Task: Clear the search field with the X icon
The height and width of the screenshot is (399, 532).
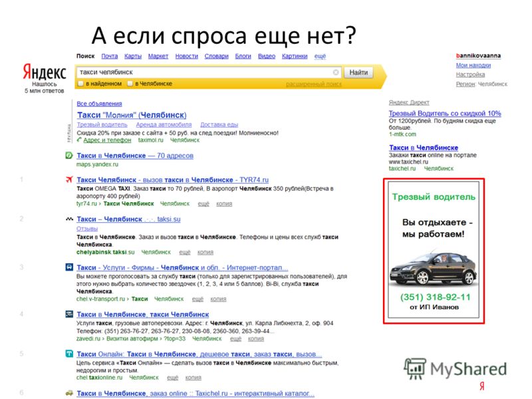Action: coord(336,72)
